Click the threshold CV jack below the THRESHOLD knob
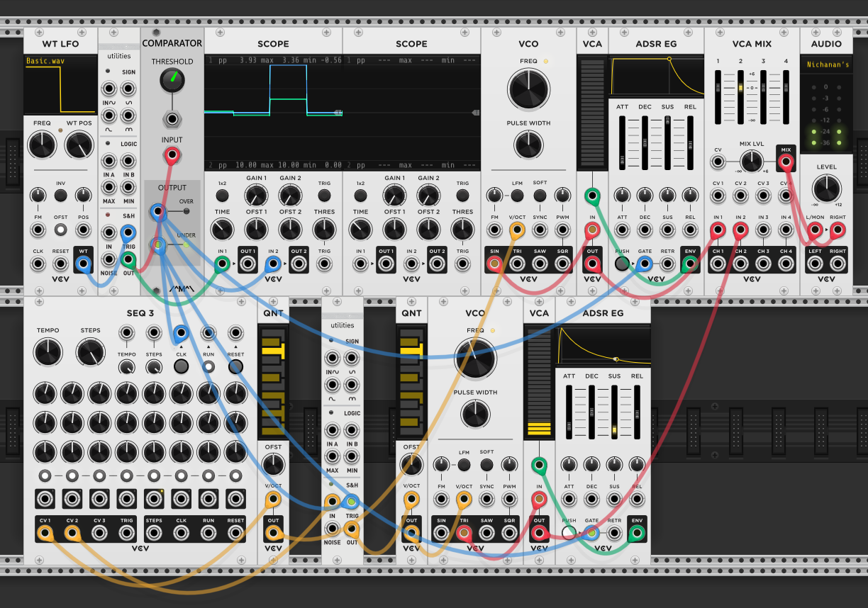868x608 pixels. (172, 118)
